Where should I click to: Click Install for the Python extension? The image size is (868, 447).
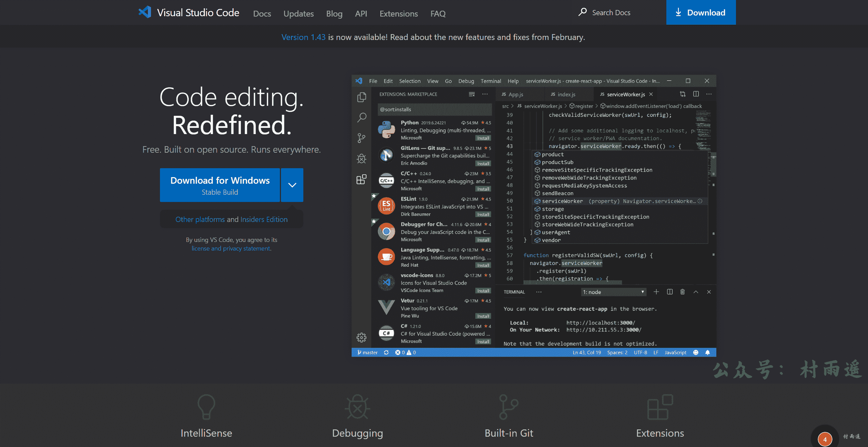coord(483,138)
